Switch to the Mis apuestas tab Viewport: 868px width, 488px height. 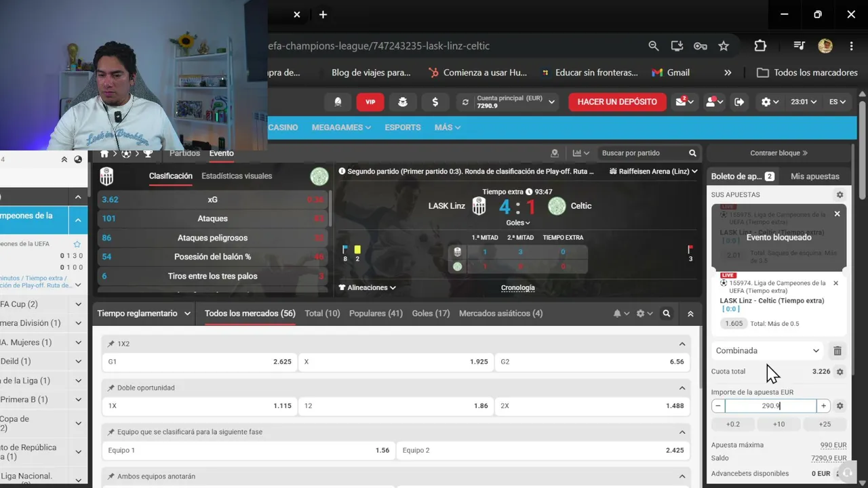click(815, 176)
